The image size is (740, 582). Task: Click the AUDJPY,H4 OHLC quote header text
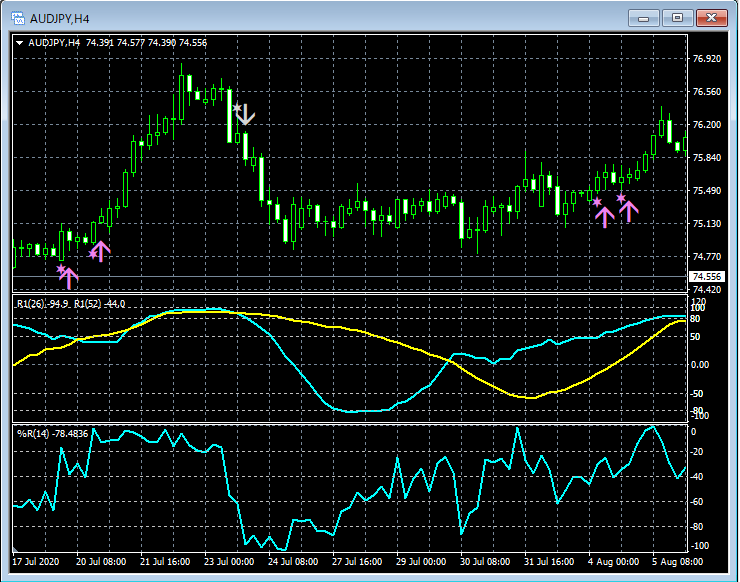[118, 43]
